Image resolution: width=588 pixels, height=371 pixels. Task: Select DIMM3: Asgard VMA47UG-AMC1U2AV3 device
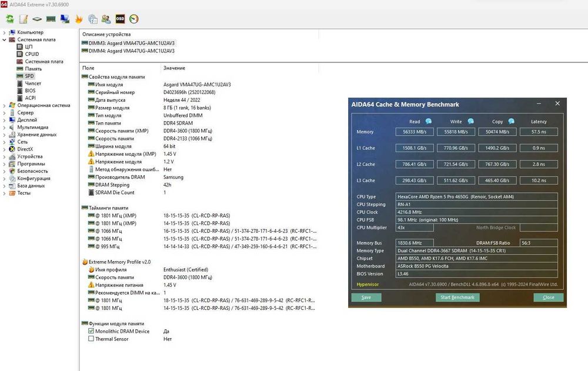point(131,43)
